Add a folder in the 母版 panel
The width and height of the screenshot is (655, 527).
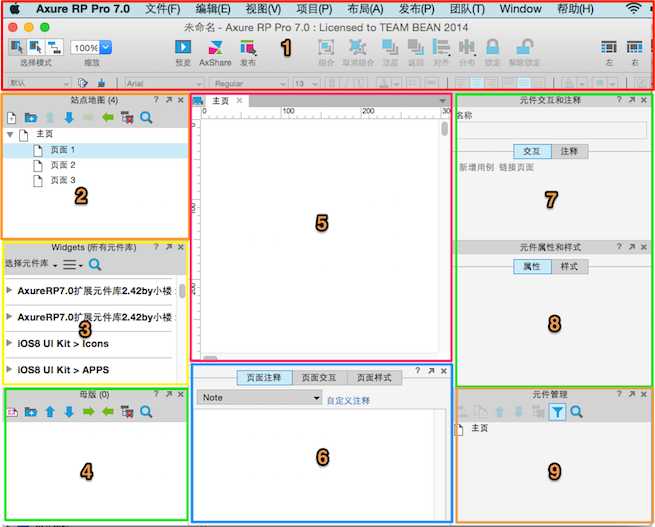pos(30,412)
